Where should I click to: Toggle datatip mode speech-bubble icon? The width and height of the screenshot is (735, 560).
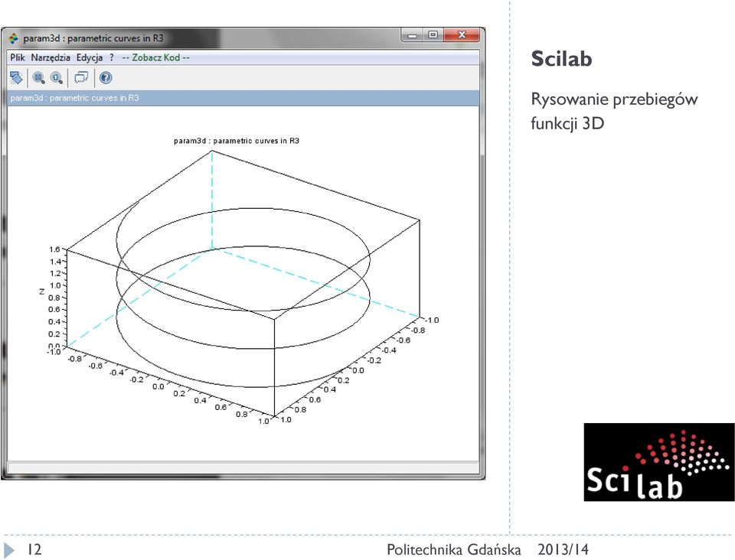click(82, 77)
